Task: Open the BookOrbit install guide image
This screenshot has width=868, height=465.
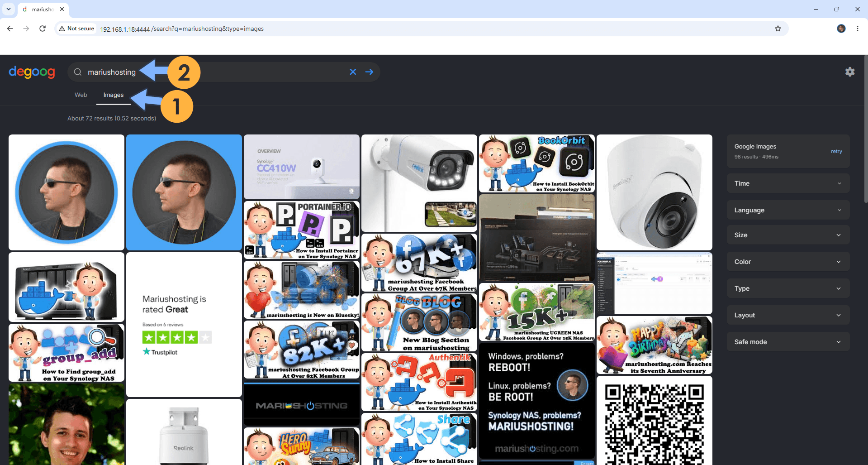Action: point(537,163)
